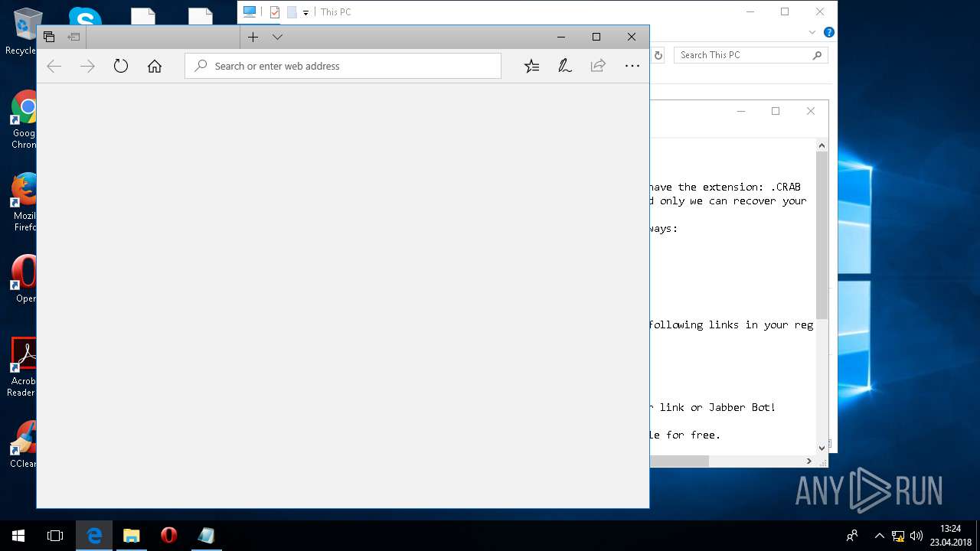Screen dimensions: 980x551
Task: Focus the Search or enter web address box
Action: tap(343, 66)
